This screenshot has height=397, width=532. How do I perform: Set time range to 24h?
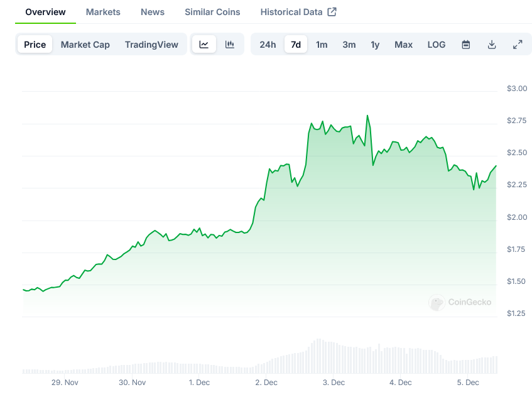(268, 45)
